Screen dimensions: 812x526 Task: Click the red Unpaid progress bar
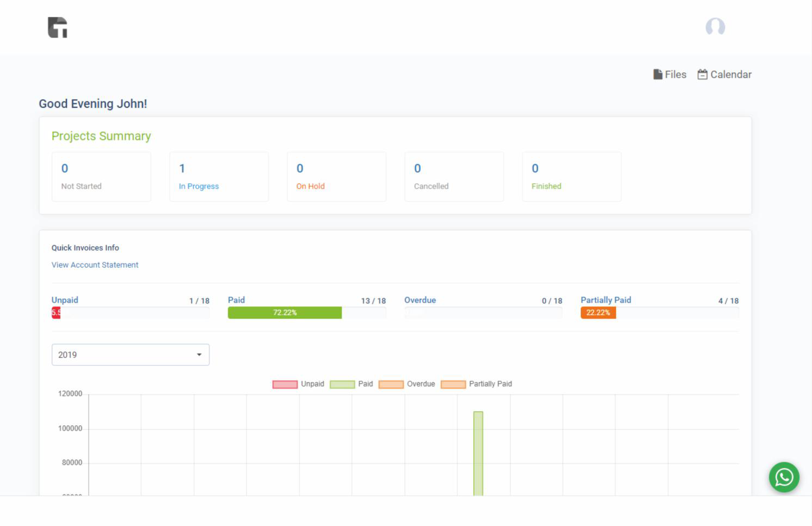(x=56, y=313)
